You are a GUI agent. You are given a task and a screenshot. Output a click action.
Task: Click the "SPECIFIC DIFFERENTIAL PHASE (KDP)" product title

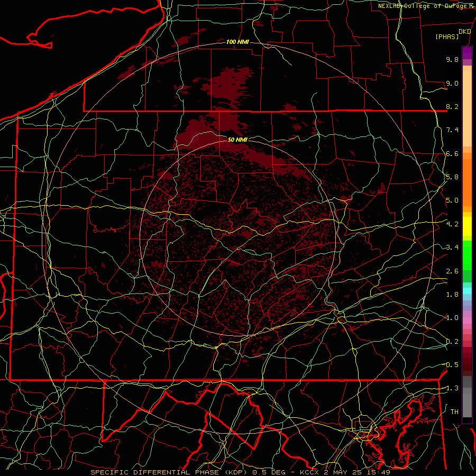click(170, 472)
